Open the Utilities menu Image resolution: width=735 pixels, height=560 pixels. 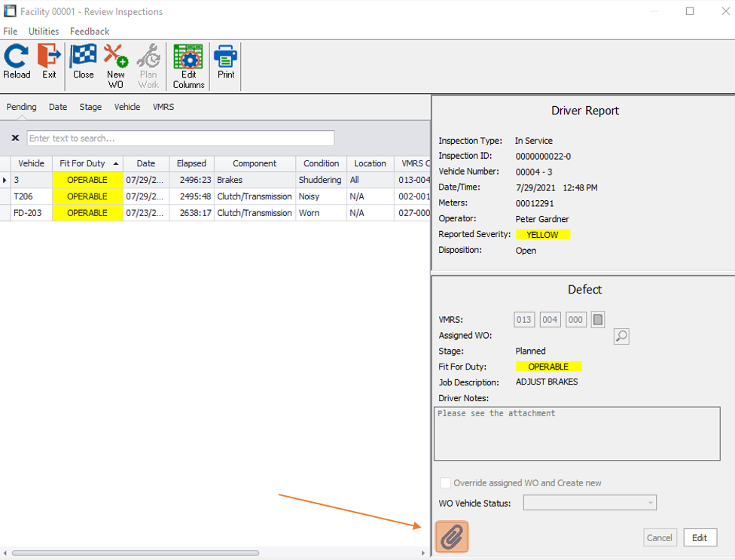click(44, 32)
